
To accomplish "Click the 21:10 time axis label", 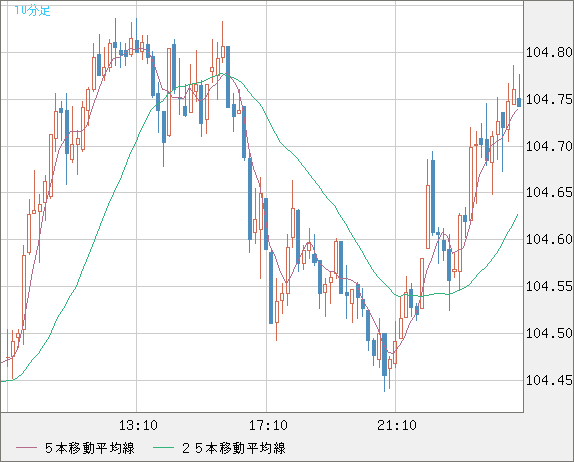I will coord(397,425).
